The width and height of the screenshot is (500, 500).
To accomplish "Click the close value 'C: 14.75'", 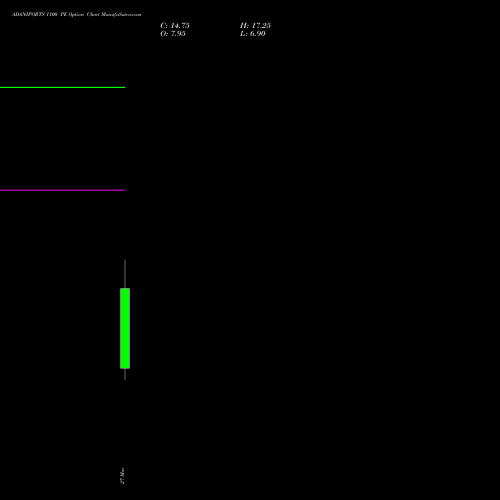I will pos(175,26).
